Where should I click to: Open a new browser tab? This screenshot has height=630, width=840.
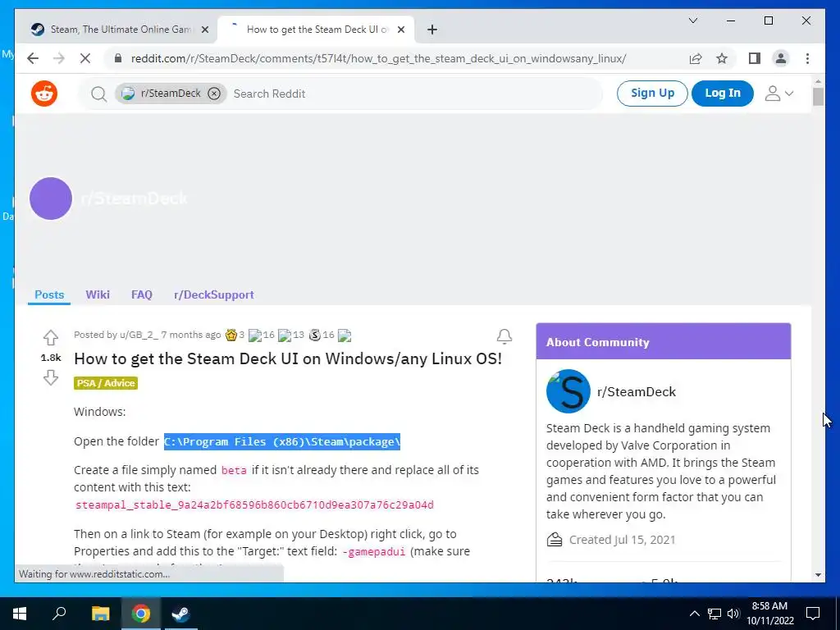432,30
